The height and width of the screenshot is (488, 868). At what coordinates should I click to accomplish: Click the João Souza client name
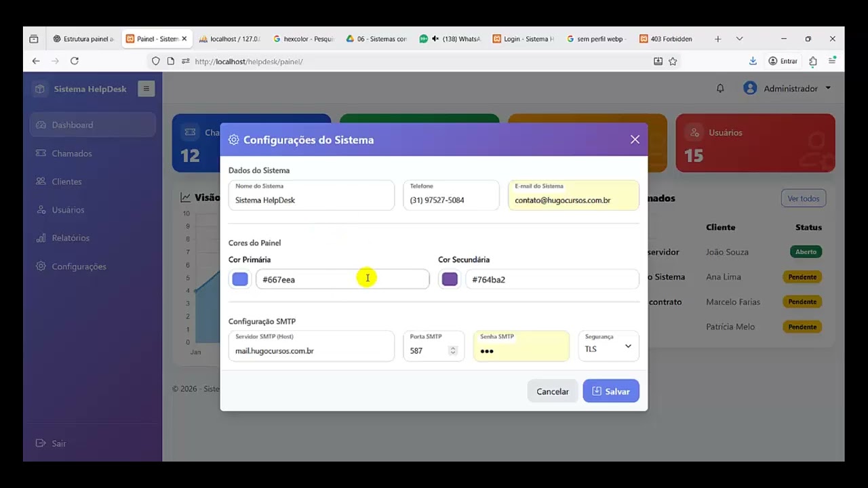[727, 251]
